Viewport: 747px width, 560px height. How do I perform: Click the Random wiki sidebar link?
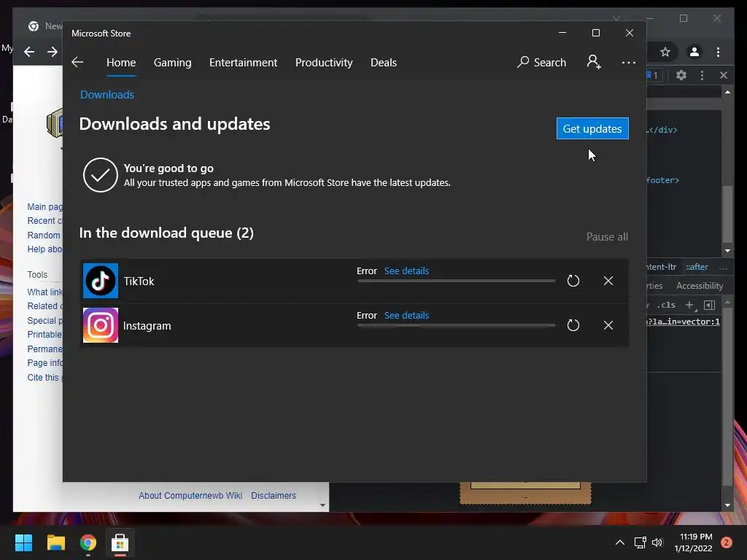click(44, 236)
